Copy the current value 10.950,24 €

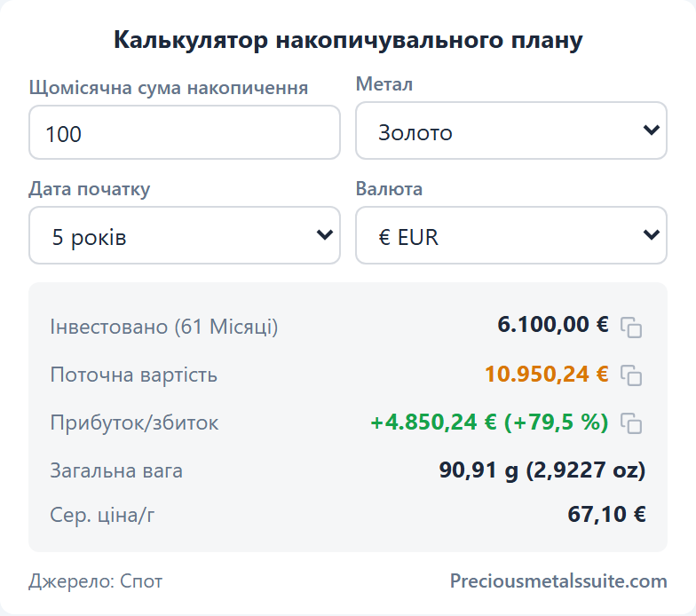[x=631, y=375]
